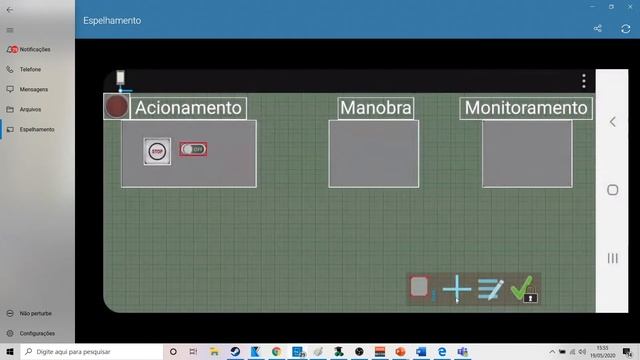Open Steam from taskbar
The height and width of the screenshot is (360, 640).
coord(235,351)
